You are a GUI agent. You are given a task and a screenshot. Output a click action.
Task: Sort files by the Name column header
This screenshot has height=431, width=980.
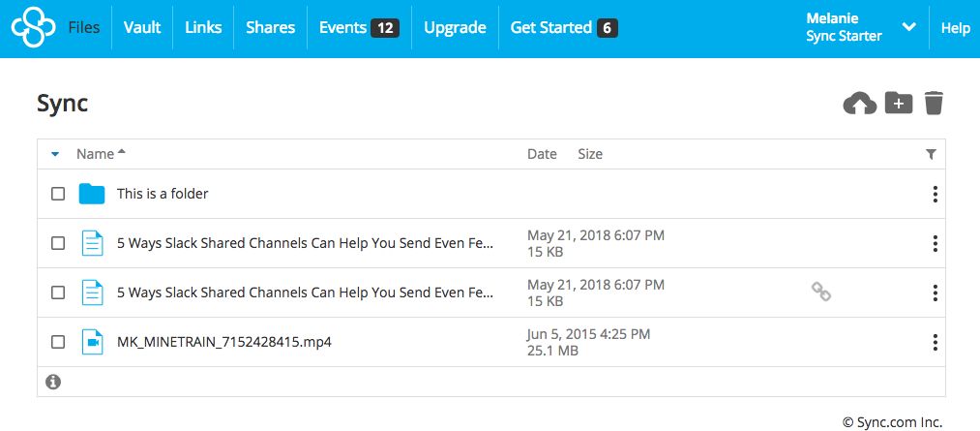point(96,154)
